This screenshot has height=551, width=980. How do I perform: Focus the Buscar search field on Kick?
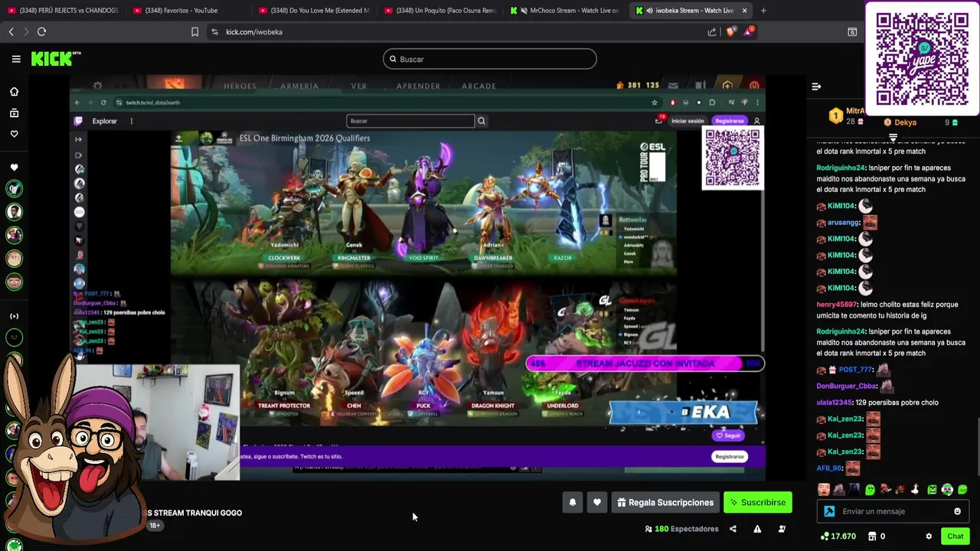490,59
